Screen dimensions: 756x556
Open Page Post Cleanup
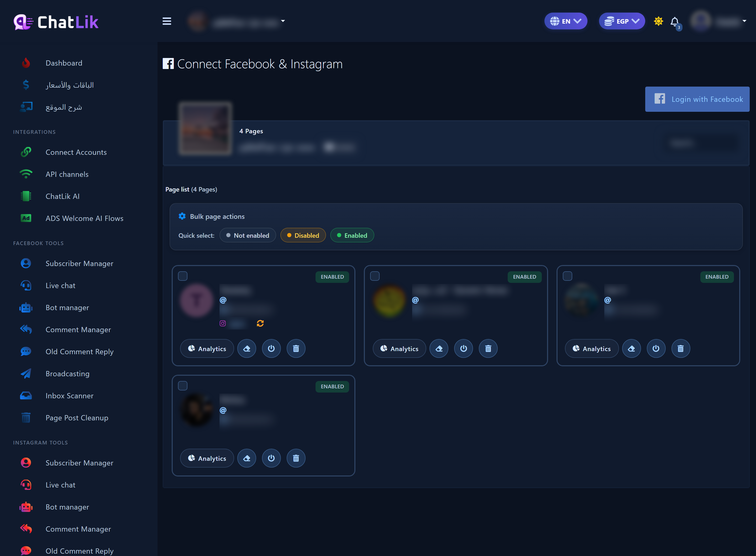point(77,418)
